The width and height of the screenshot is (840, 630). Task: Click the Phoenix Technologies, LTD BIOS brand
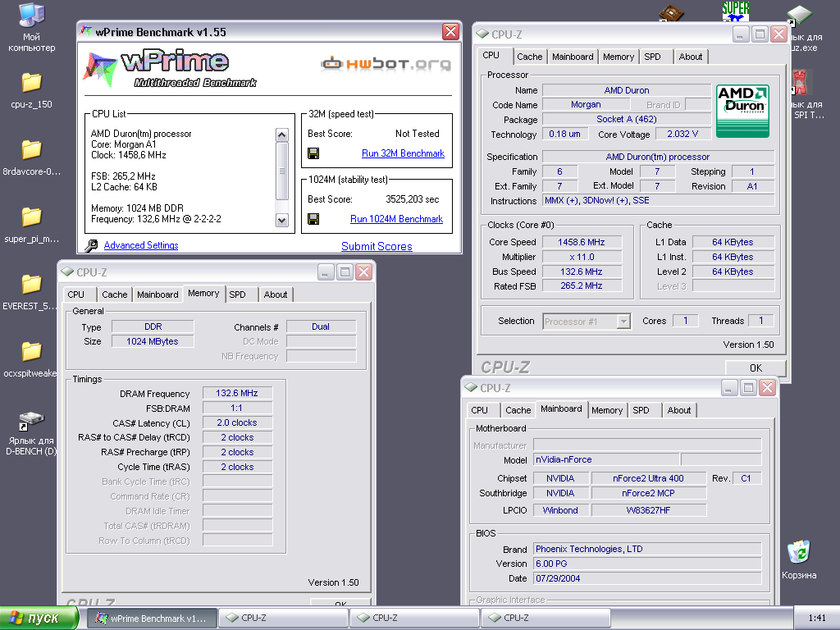click(x=647, y=549)
